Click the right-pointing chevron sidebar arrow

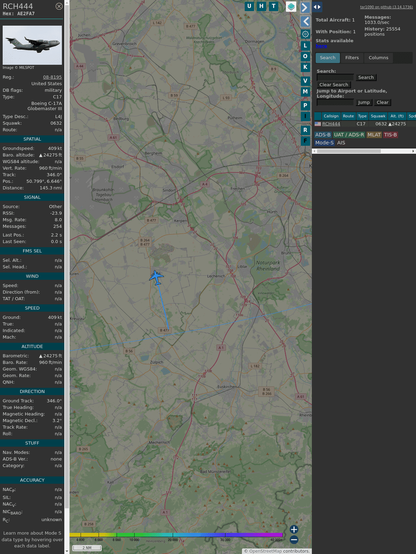pyautogui.click(x=305, y=7)
